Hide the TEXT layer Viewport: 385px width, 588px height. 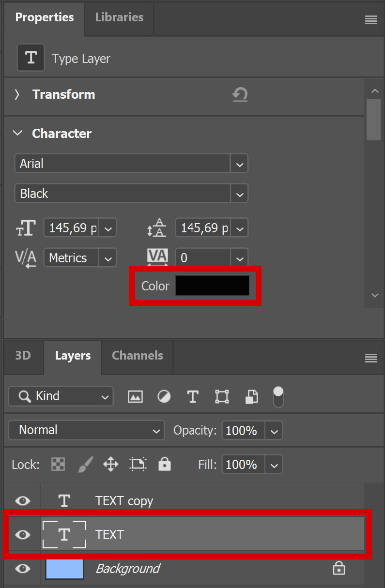click(x=22, y=535)
